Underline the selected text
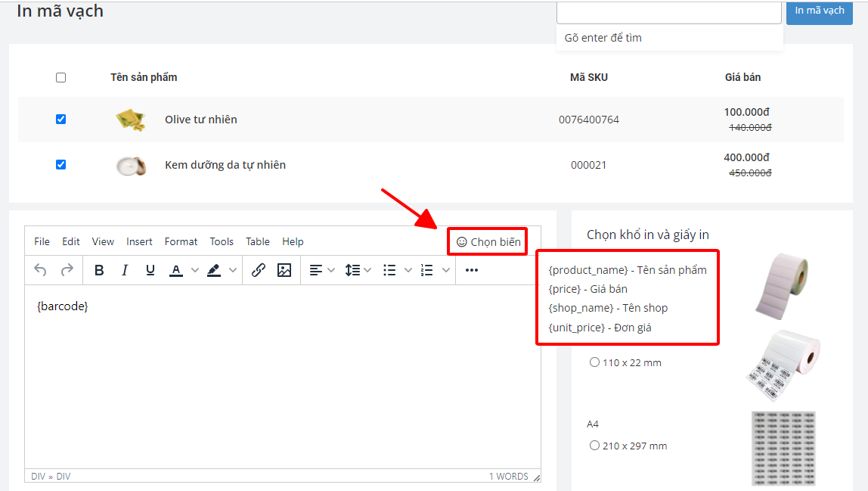 click(x=150, y=270)
